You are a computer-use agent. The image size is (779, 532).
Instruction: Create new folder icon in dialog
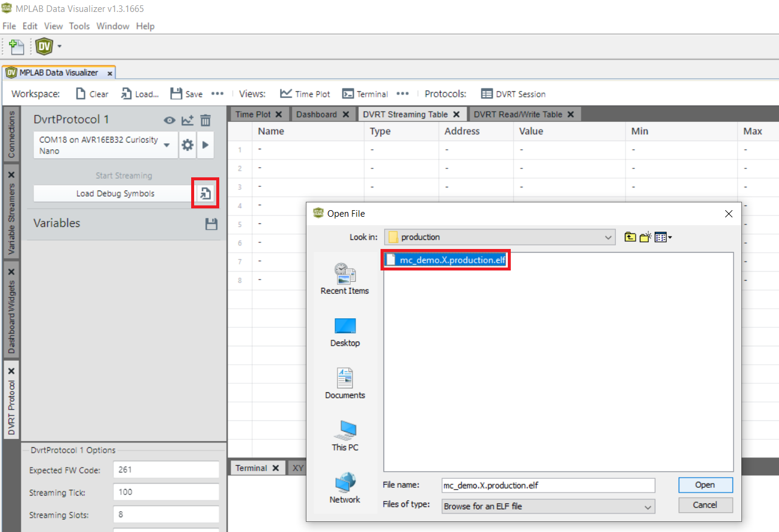coord(645,237)
